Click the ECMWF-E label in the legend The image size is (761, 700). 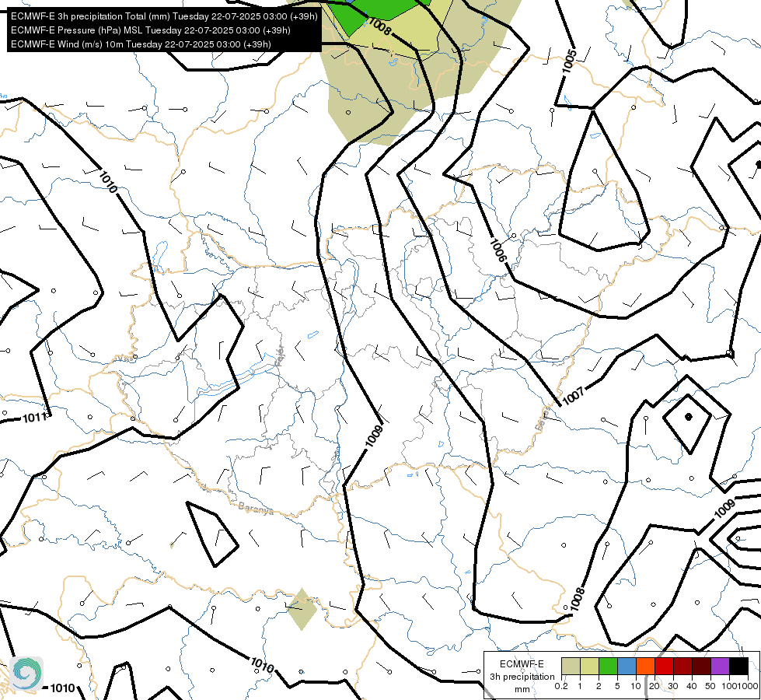point(522,664)
